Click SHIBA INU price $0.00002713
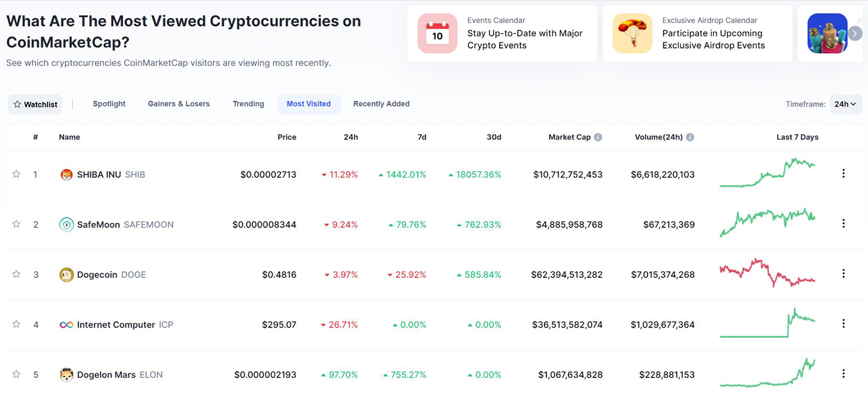Image resolution: width=868 pixels, height=397 pixels. [x=269, y=174]
